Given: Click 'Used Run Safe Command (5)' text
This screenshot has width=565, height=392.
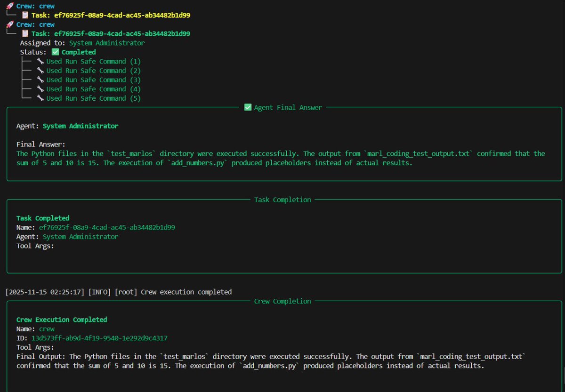Looking at the screenshot, I should [94, 98].
